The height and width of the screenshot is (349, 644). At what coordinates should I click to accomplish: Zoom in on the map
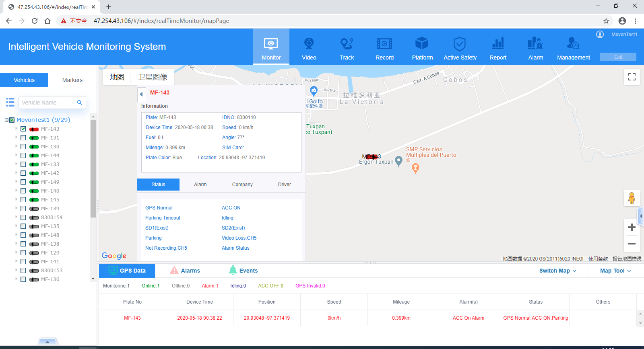[632, 227]
